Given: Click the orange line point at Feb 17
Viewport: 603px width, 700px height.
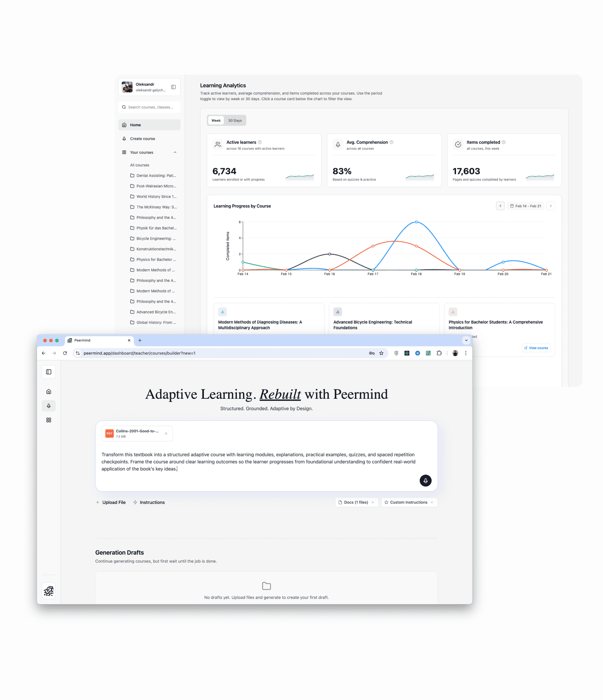Looking at the screenshot, I should 373,246.
